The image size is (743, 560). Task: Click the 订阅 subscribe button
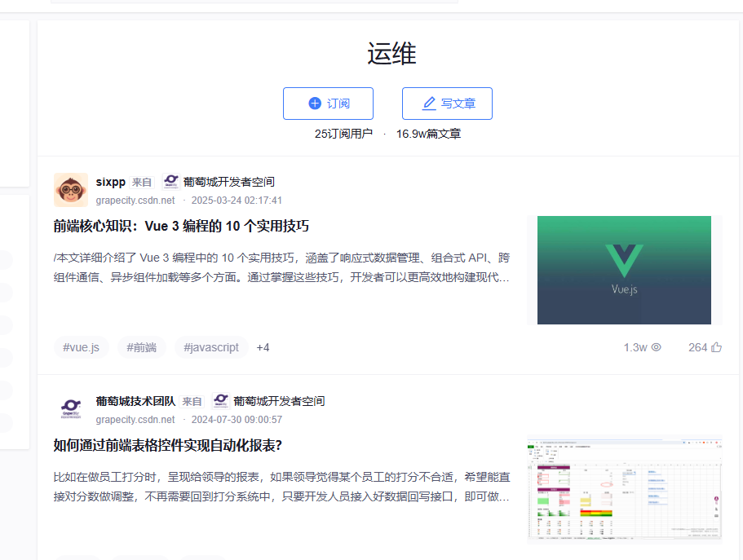[x=328, y=104]
